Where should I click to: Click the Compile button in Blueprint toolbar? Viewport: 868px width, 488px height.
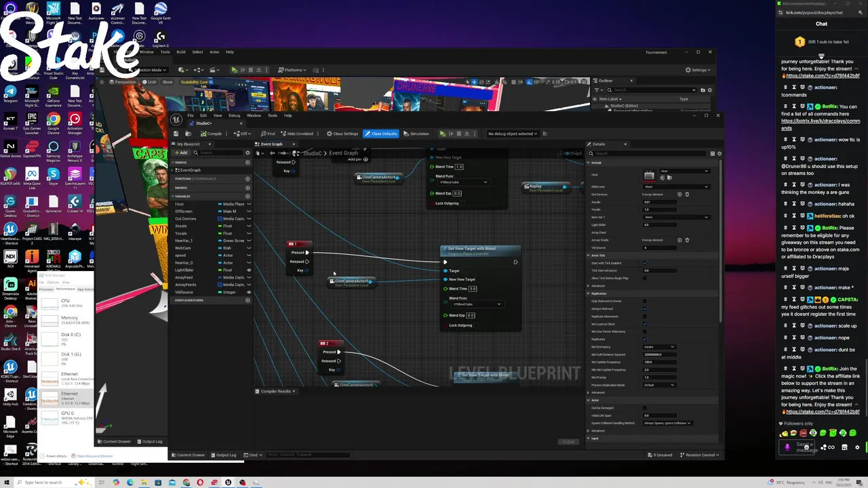[x=212, y=134]
